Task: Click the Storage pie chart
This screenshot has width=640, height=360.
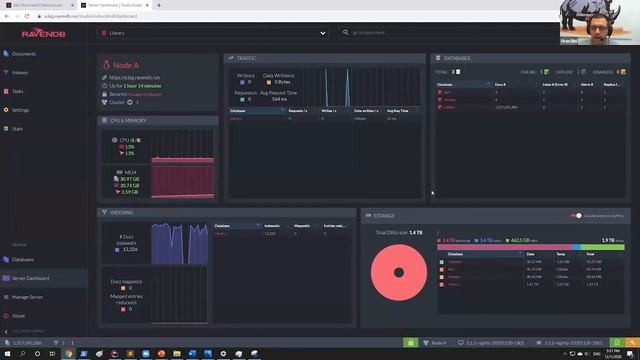Action: pyautogui.click(x=399, y=273)
